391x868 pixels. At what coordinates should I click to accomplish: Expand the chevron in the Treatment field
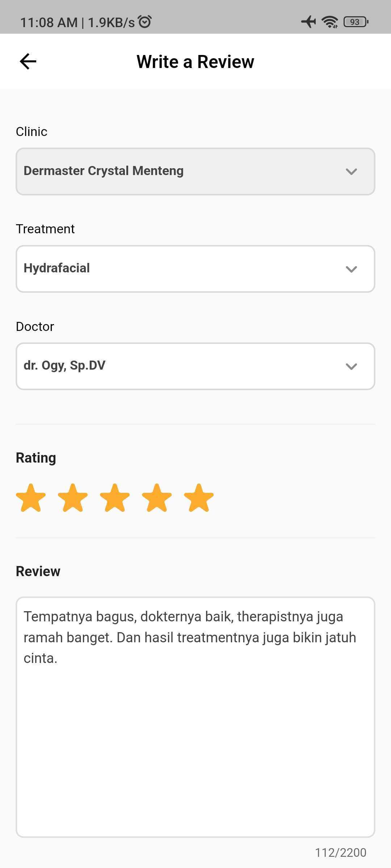coord(351,269)
